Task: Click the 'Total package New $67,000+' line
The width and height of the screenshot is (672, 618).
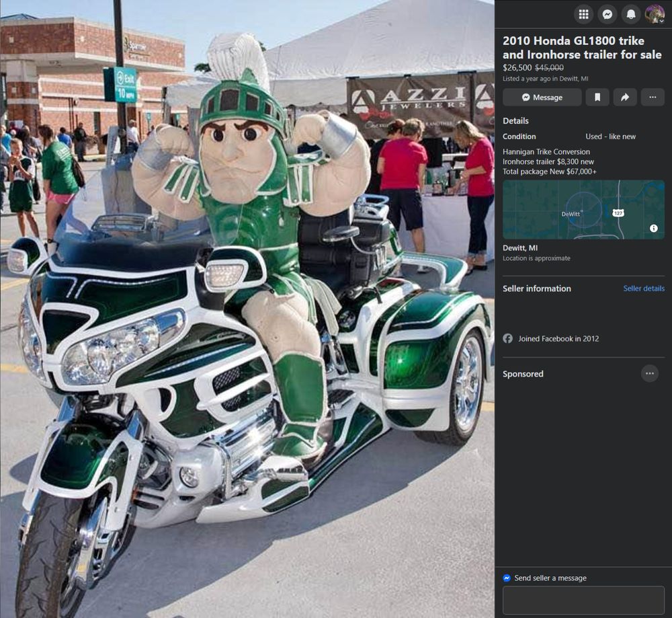Action: coord(550,171)
